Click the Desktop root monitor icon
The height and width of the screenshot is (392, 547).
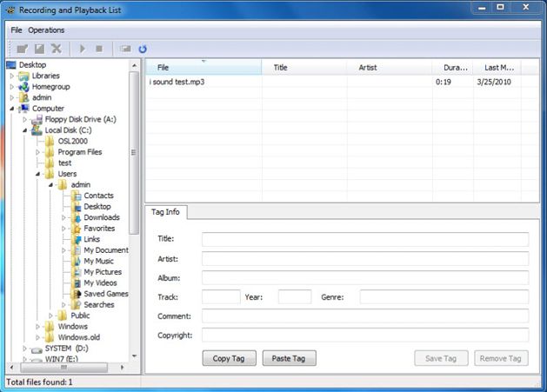coord(11,65)
